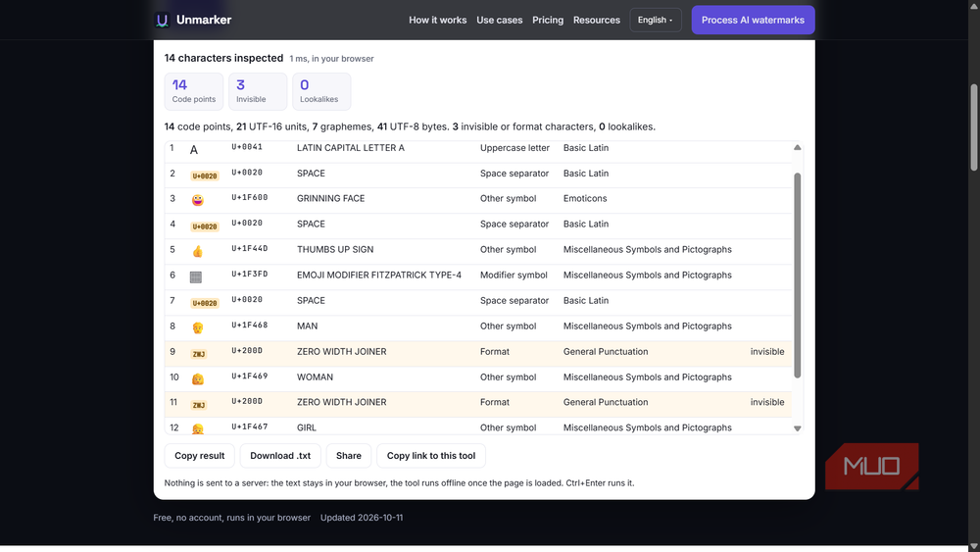
Task: Select the GRINNING FACE name cell
Action: (330, 198)
